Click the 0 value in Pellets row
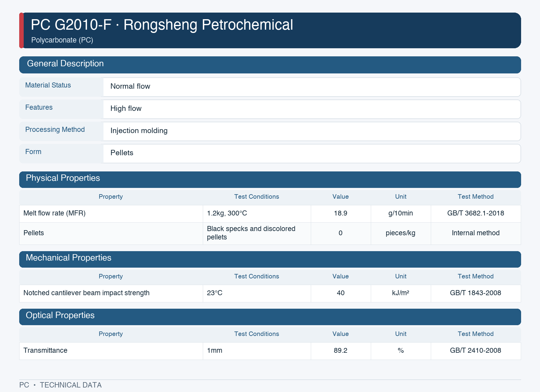 [x=341, y=233]
